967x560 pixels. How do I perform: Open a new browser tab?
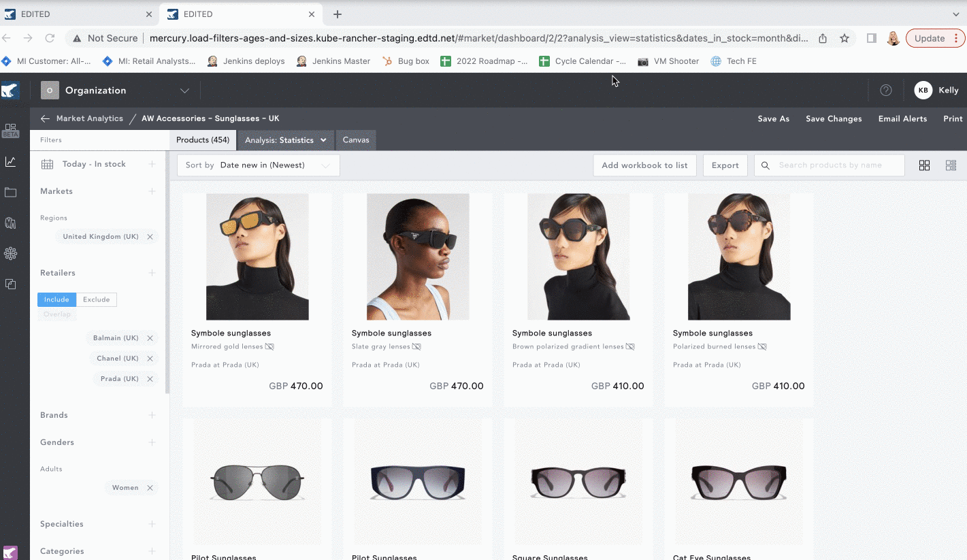[x=338, y=14]
